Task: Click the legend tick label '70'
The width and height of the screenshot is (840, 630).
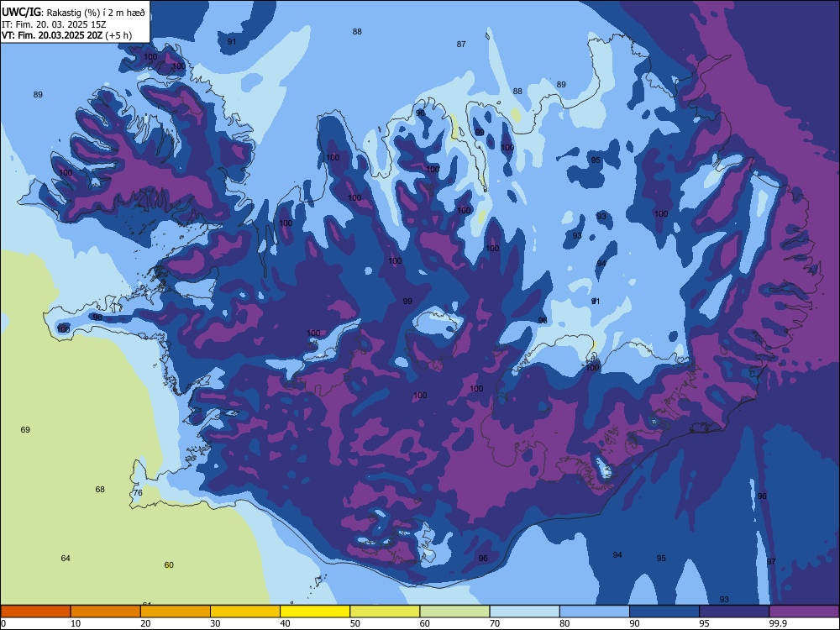Action: (495, 623)
